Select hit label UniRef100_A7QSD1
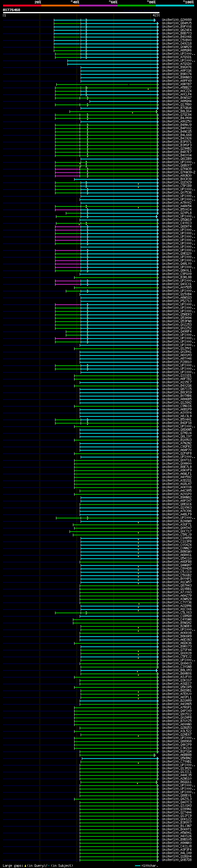This screenshot has width=197, height=868. pyautogui.click(x=177, y=57)
